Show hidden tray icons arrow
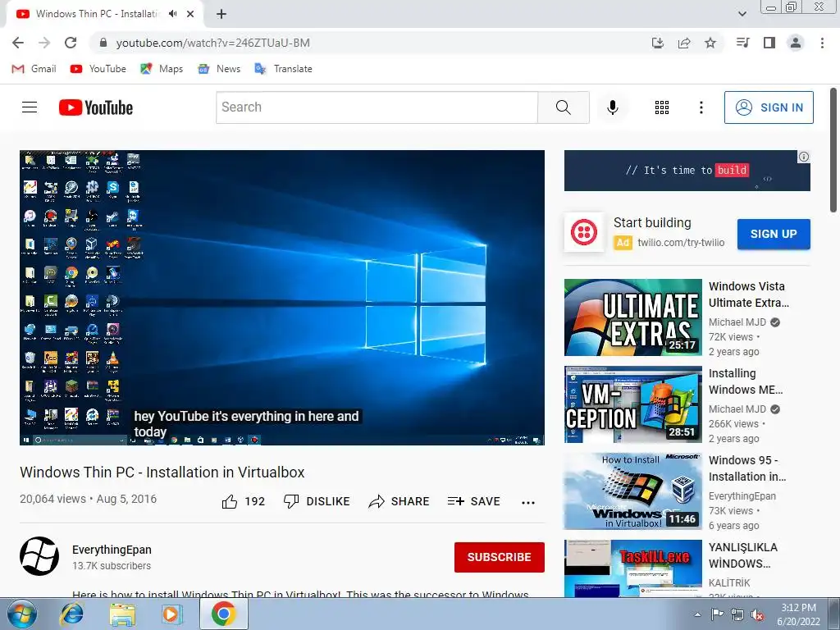Screen dimensions: 840x630 coord(697,614)
